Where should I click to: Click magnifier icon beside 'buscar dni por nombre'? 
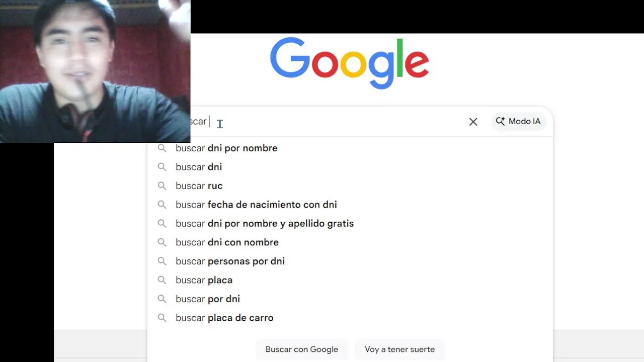pos(162,148)
